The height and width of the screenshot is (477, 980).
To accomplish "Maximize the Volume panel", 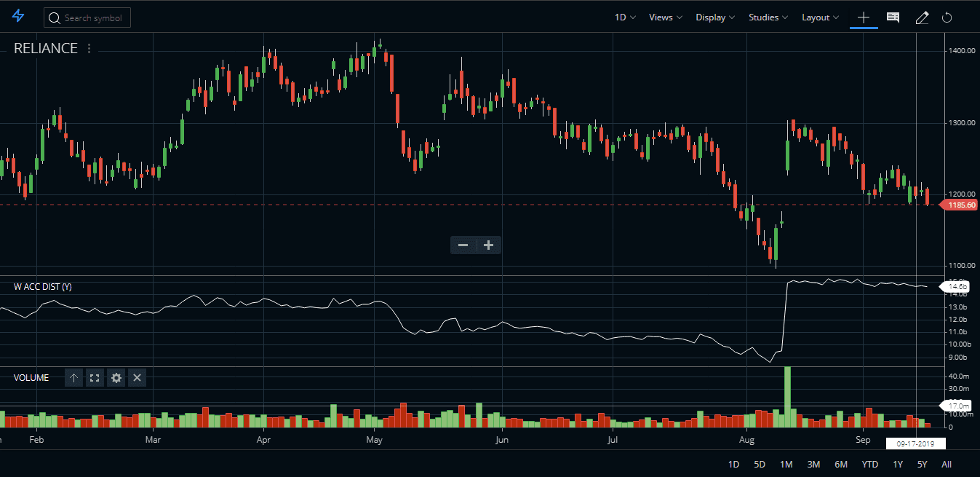I will 95,377.
